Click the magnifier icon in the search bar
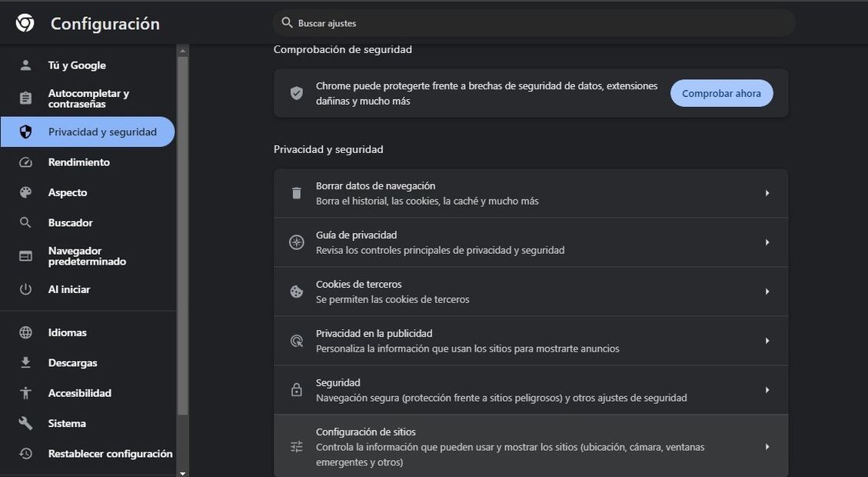 coord(287,23)
